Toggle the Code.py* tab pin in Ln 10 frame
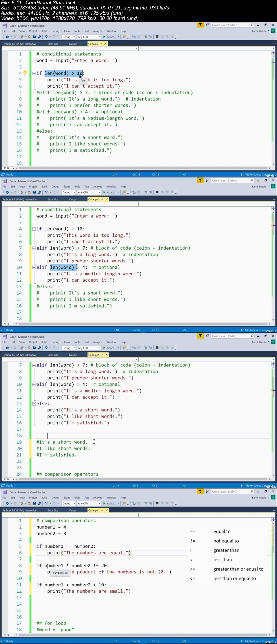 pyautogui.click(x=102, y=199)
